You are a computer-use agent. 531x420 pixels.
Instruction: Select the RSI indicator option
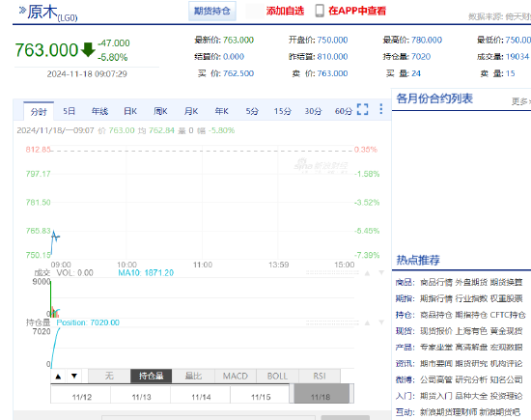tap(320, 376)
